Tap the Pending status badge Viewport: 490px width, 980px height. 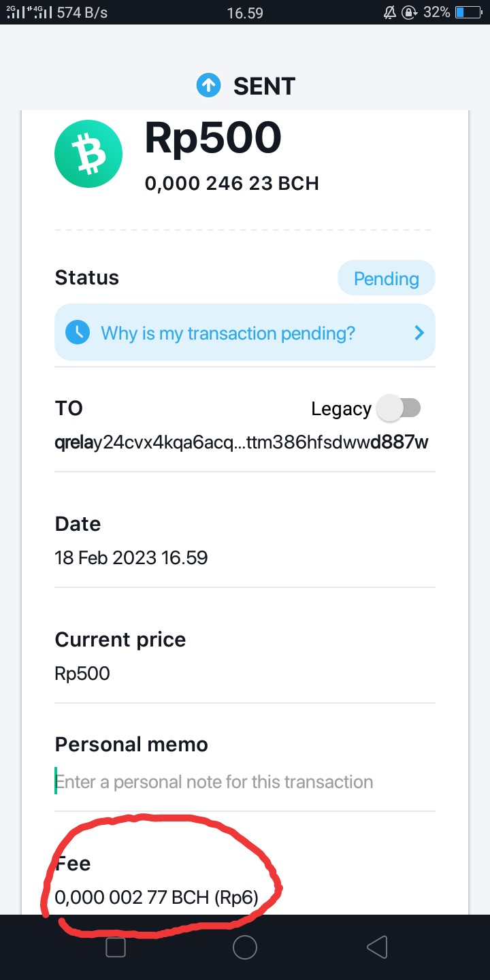point(386,278)
